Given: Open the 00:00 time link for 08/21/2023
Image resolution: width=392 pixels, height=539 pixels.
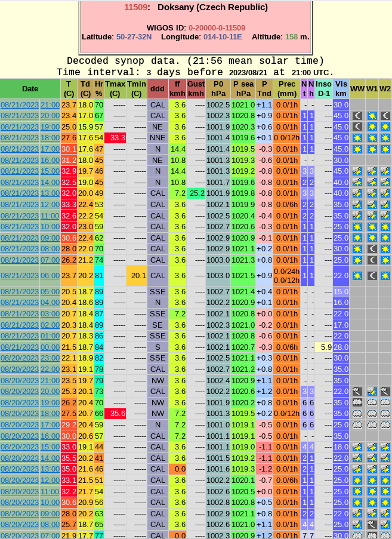Looking at the screenshot, I should coord(50,347).
